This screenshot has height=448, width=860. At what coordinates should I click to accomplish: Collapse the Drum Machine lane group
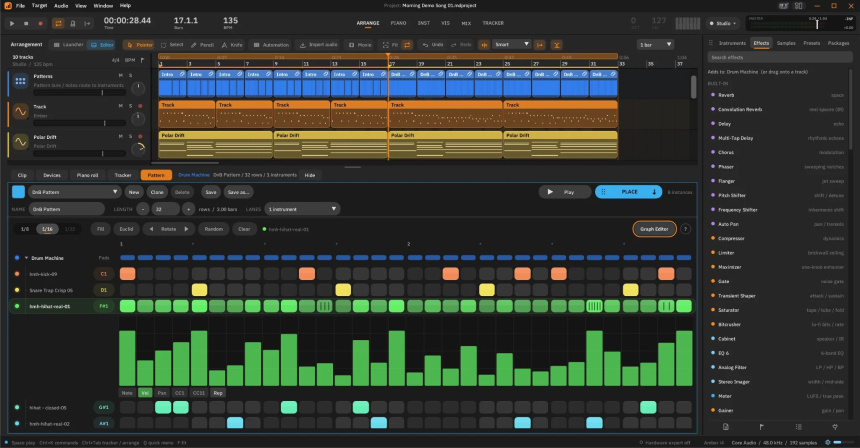click(26, 258)
